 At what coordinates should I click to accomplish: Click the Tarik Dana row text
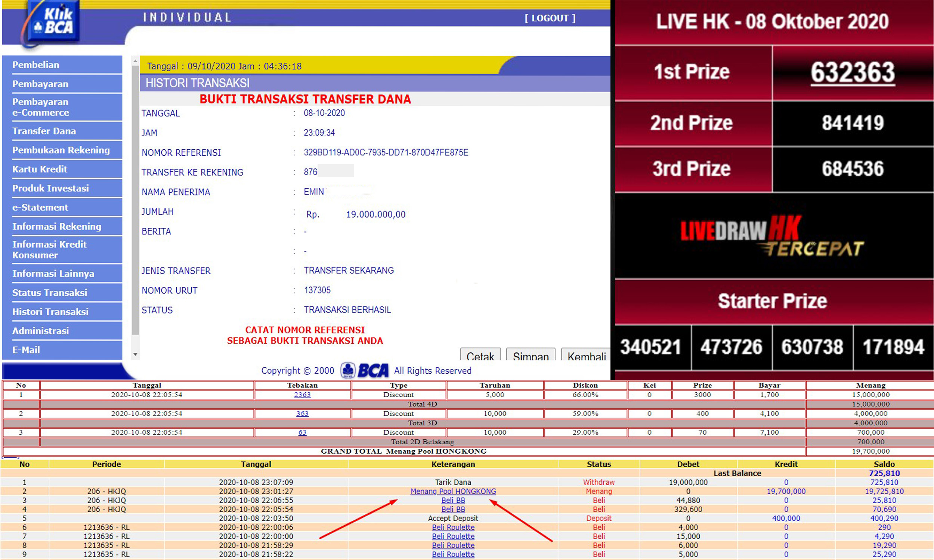coord(453,482)
